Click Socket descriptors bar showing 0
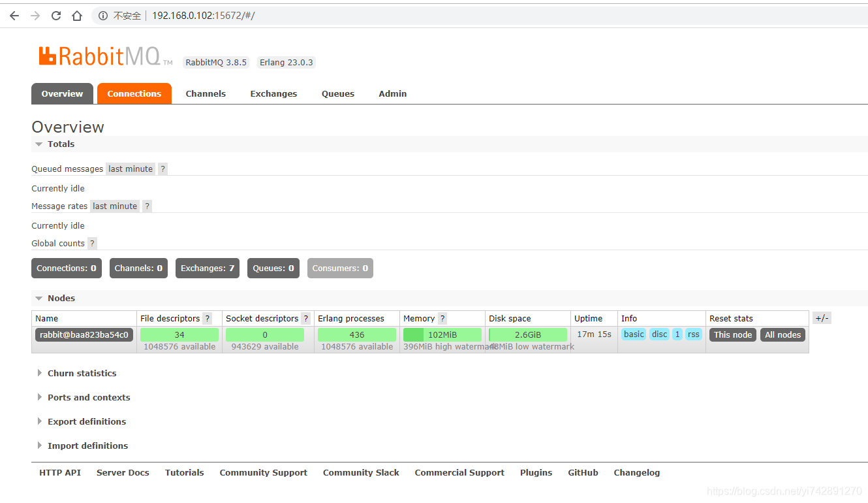 coord(265,334)
